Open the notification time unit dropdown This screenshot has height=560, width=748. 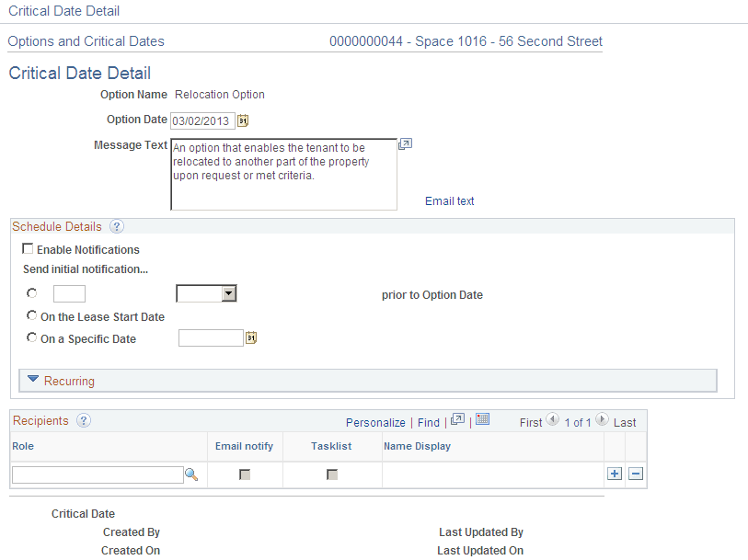(x=228, y=292)
